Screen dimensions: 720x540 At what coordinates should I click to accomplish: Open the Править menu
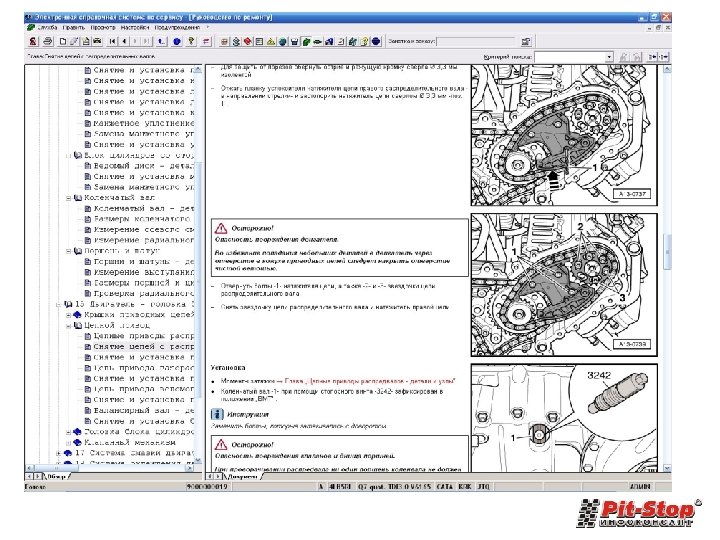coord(73,28)
